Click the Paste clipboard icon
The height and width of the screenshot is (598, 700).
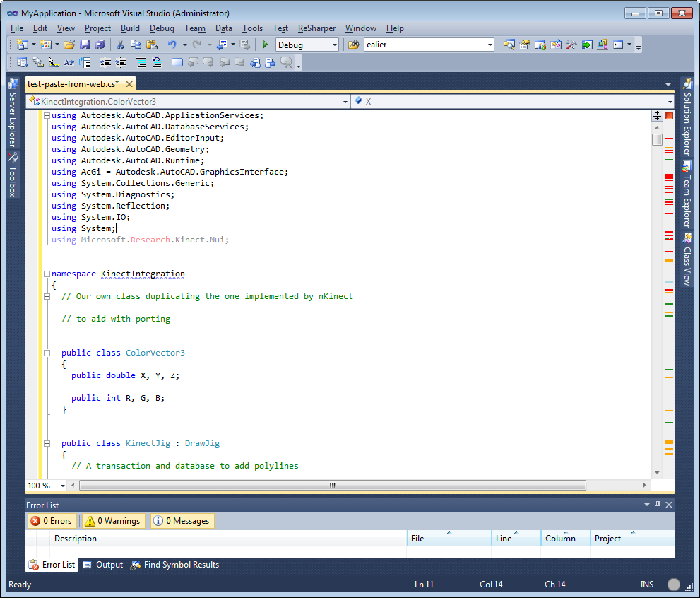point(151,45)
